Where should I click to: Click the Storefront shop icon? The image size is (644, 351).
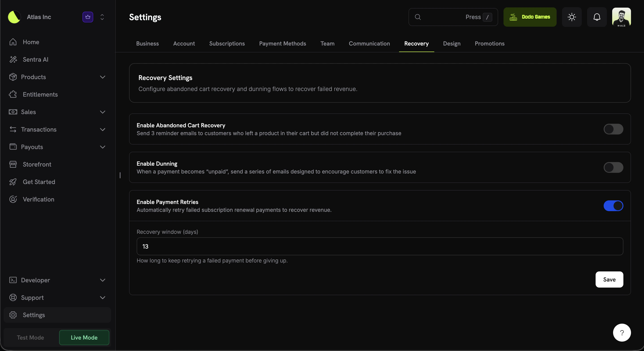13,164
